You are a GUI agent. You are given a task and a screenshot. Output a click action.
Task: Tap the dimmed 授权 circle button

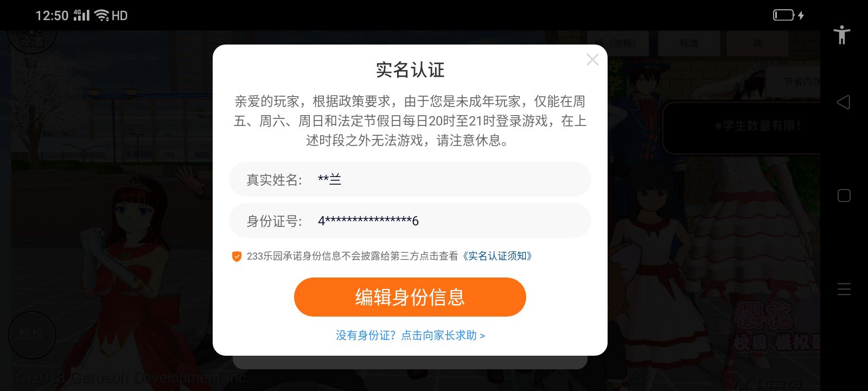coord(33,335)
